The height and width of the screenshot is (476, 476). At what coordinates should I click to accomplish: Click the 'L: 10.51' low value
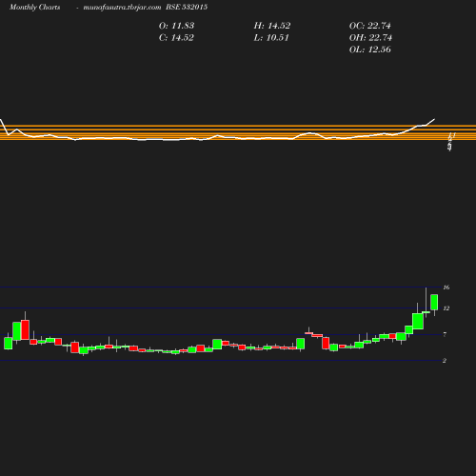point(271,38)
